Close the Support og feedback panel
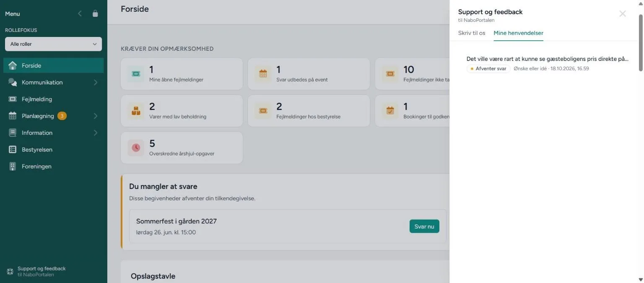This screenshot has width=644, height=283. click(623, 13)
